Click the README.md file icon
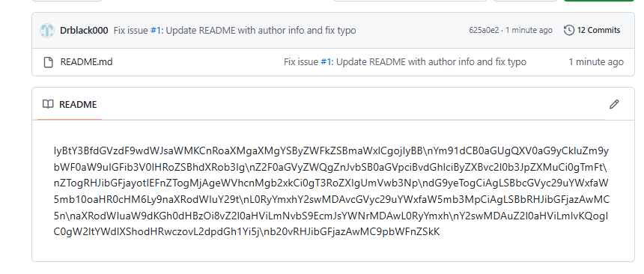Screen dimensions: 644x274 click(49, 62)
